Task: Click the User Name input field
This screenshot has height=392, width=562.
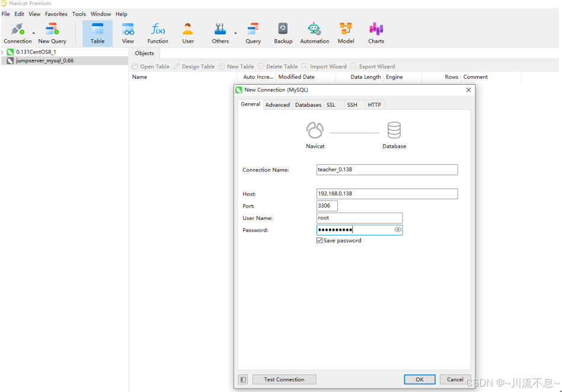Action: point(359,218)
